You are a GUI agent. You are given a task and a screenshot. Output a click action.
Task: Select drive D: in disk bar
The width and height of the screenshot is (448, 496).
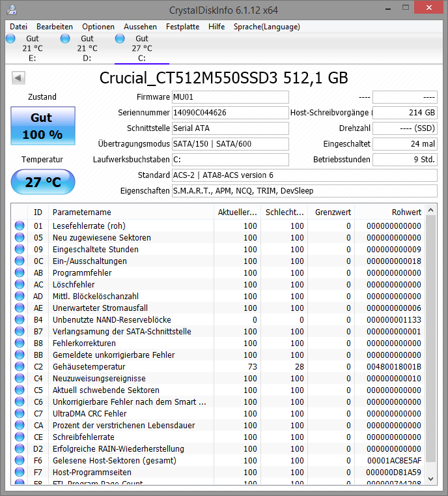point(87,48)
